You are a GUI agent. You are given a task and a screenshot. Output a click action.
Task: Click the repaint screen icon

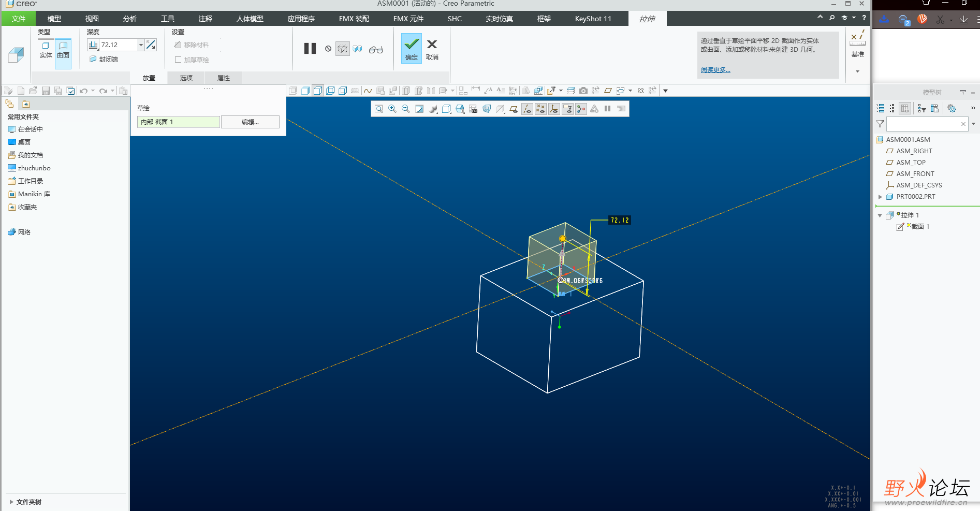coord(419,109)
